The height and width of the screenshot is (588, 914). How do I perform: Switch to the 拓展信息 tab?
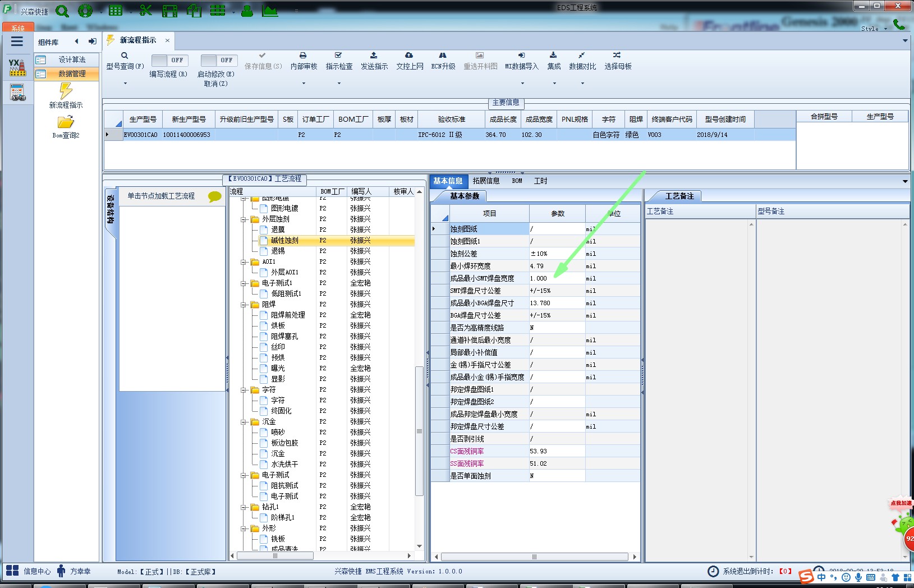pyautogui.click(x=486, y=181)
